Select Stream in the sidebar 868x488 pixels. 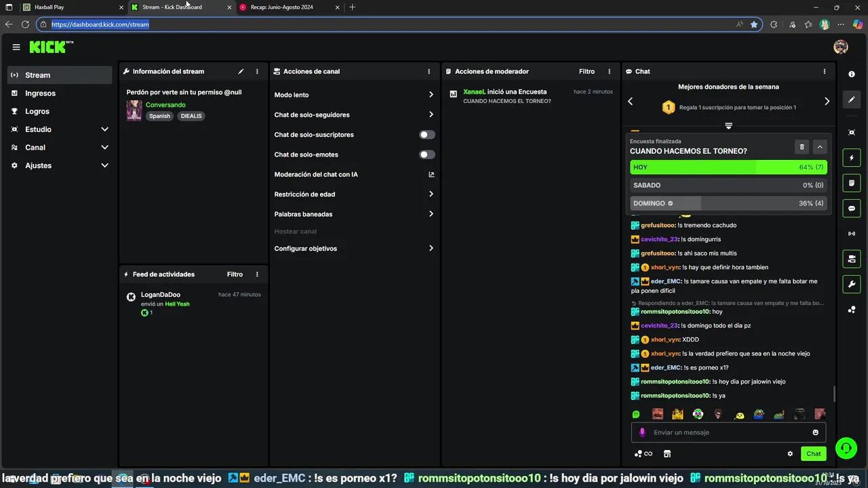(x=60, y=75)
